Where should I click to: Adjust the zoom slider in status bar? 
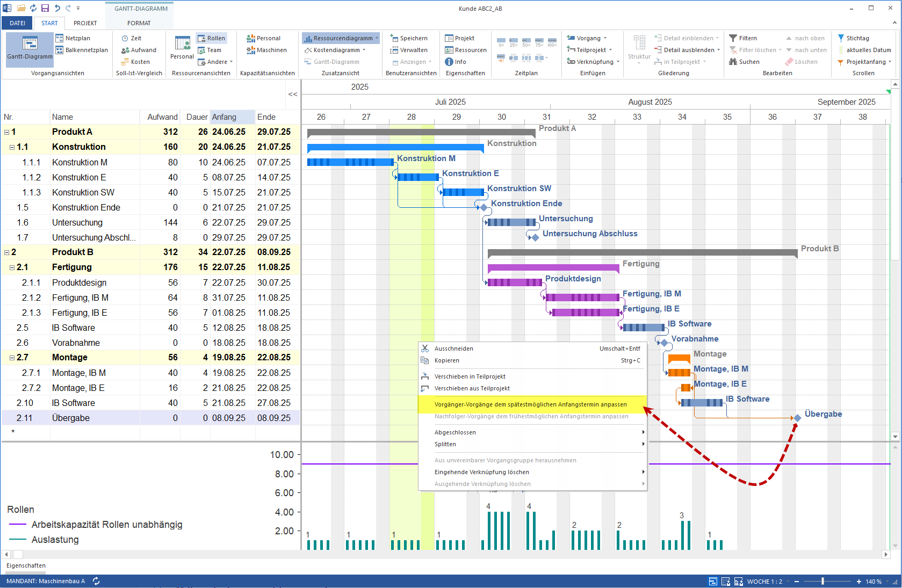(822, 581)
